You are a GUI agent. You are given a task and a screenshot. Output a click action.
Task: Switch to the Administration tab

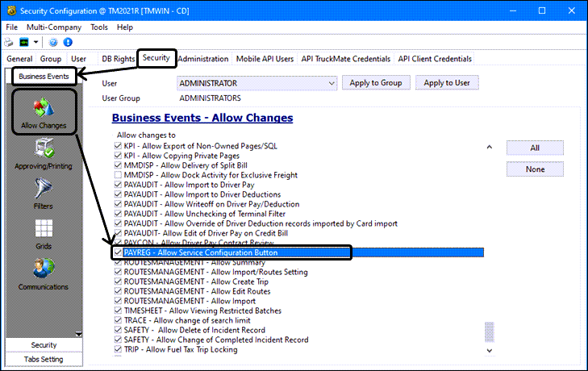pos(203,59)
